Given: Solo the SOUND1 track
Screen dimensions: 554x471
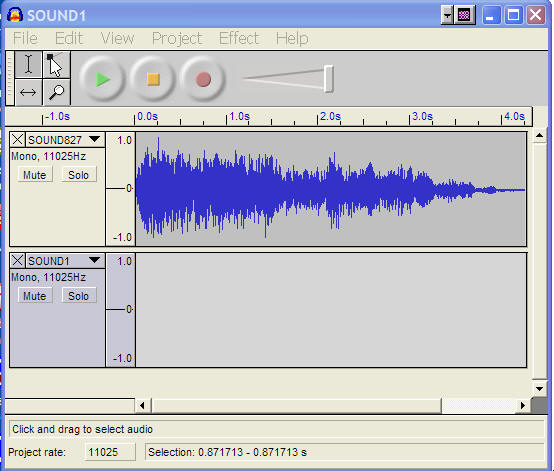Looking at the screenshot, I should click(x=78, y=296).
